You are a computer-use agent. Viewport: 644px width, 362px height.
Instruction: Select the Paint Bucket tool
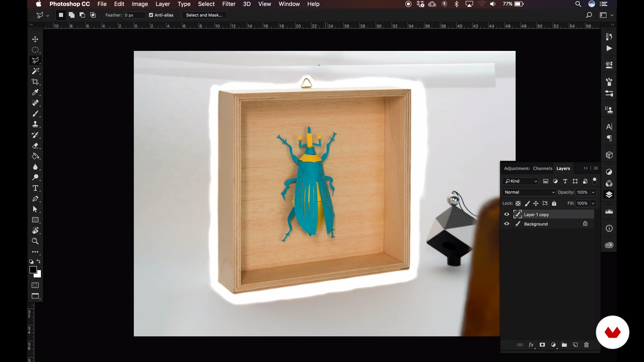click(x=35, y=156)
